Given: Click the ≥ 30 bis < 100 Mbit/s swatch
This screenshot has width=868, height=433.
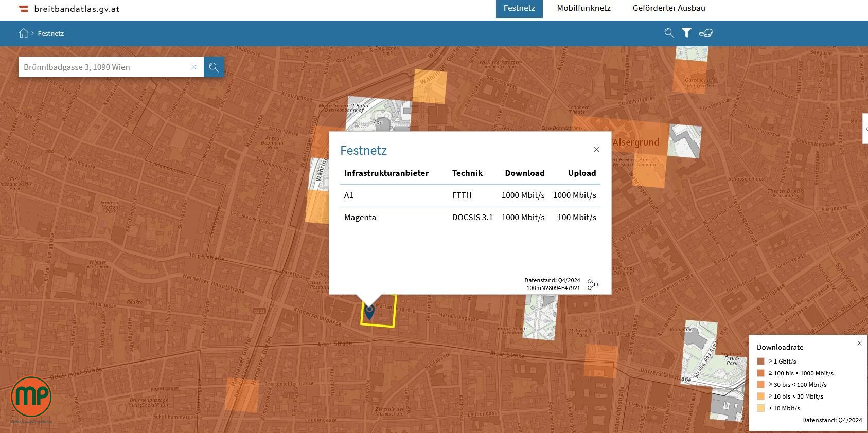Looking at the screenshot, I should pyautogui.click(x=760, y=384).
